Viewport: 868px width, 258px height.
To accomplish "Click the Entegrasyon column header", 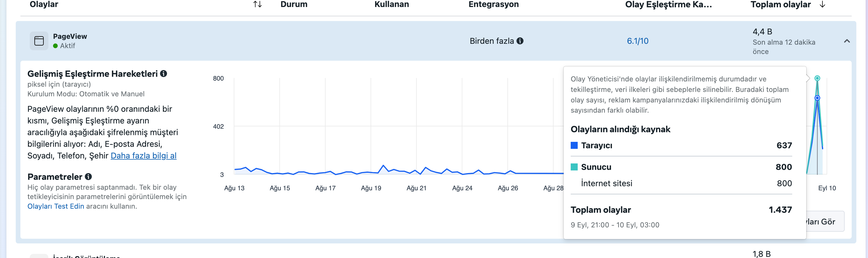I will (493, 4).
